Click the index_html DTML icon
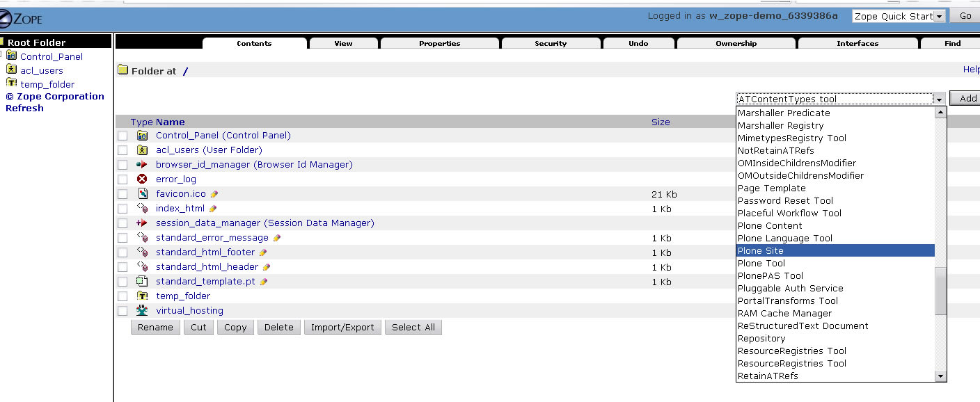 tap(143, 209)
